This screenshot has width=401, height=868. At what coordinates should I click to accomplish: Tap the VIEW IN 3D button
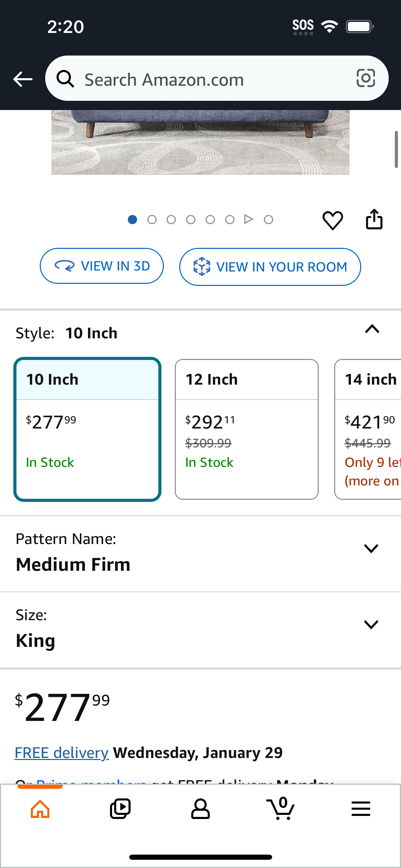click(x=102, y=266)
